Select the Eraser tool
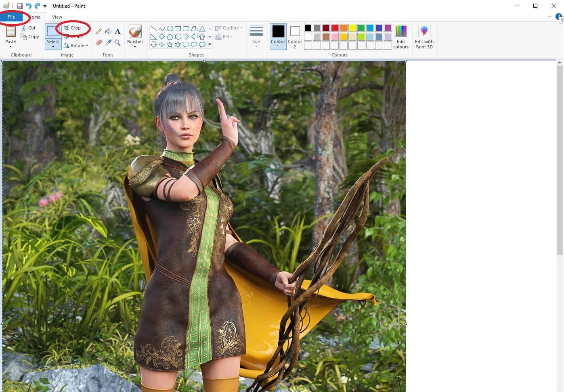 click(99, 42)
